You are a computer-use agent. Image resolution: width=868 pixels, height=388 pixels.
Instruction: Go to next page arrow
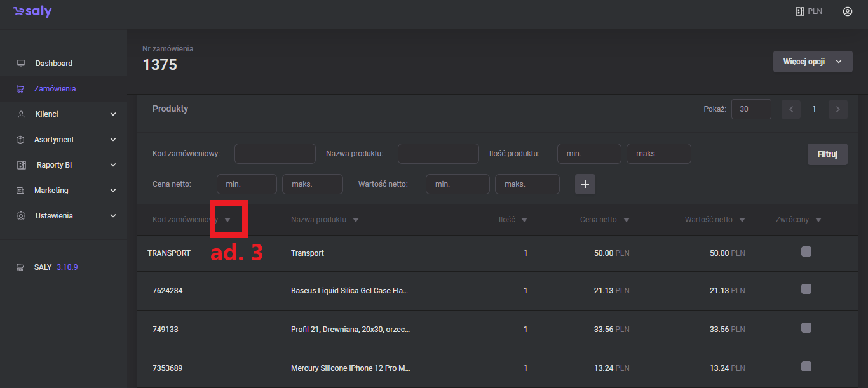(837, 109)
